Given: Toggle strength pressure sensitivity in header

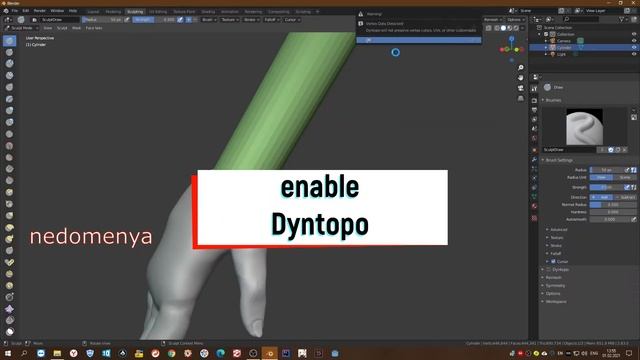Looking at the screenshot, I should (x=180, y=20).
